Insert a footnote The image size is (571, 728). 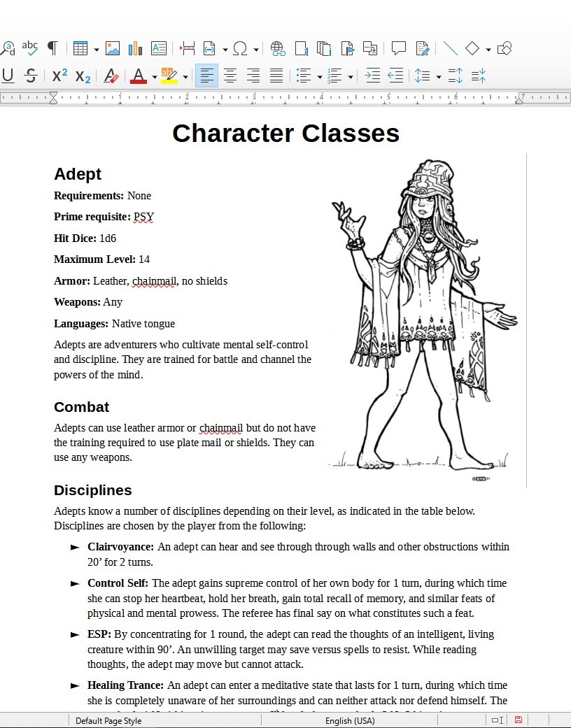tap(301, 48)
